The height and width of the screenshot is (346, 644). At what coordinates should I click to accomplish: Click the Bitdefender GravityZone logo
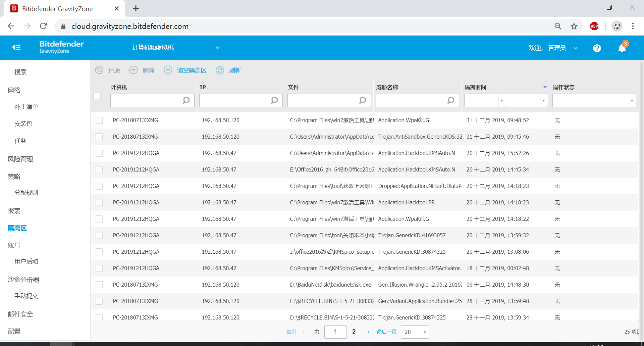[61, 47]
